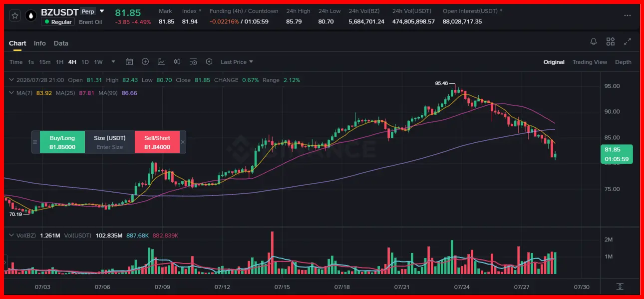Viewport: 644px width, 299px height.
Task: Switch to the Chart tab
Action: pyautogui.click(x=17, y=43)
